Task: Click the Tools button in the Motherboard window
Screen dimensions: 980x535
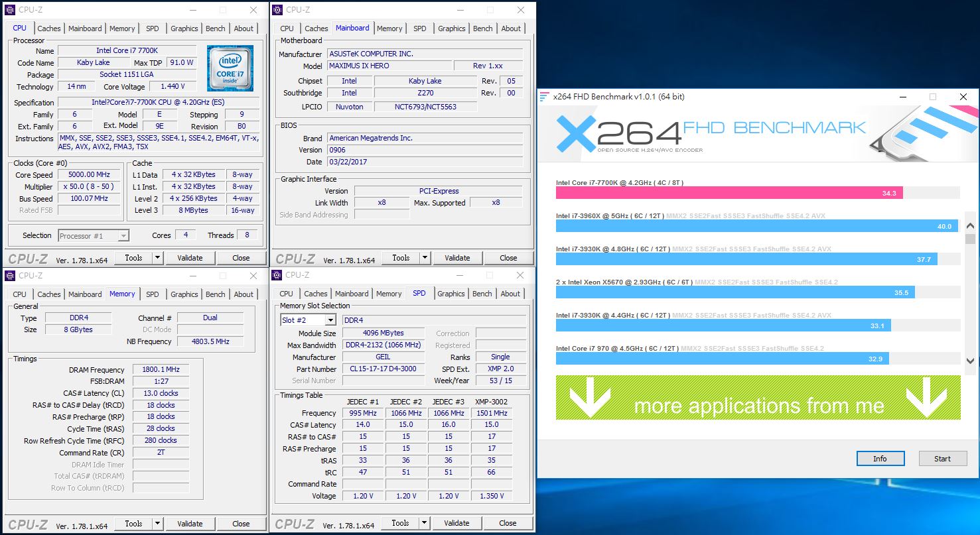Action: [x=401, y=258]
